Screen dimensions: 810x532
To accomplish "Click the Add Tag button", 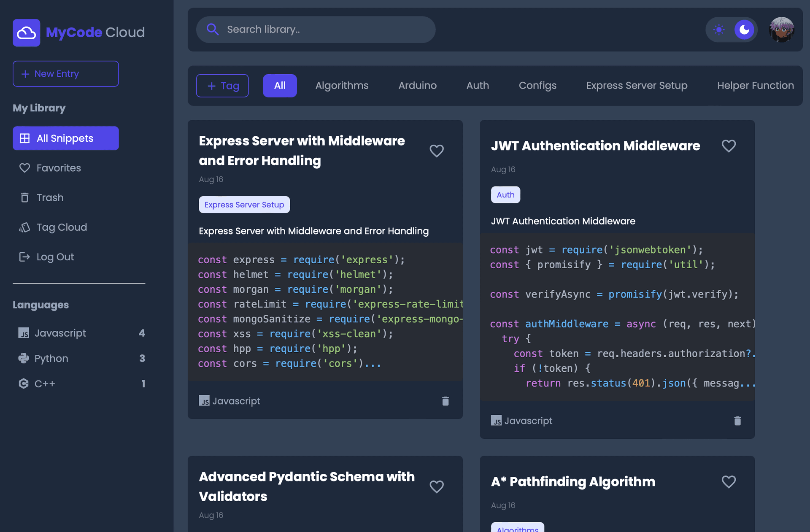I will tap(222, 85).
